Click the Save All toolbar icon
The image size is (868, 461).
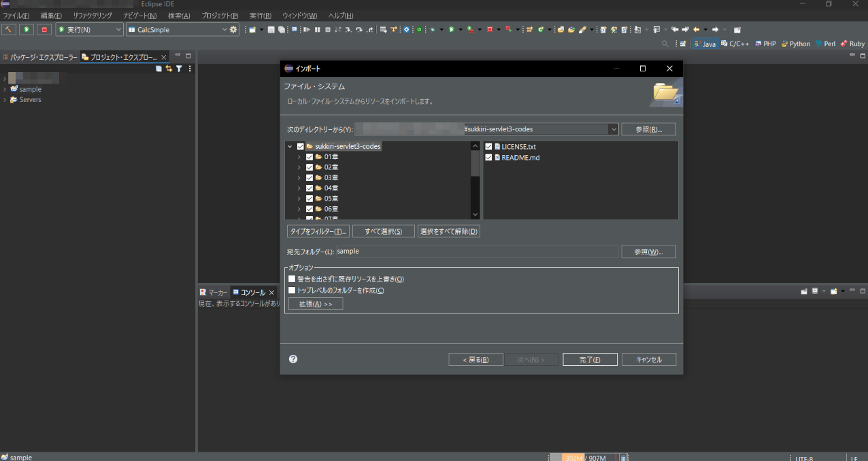(281, 30)
